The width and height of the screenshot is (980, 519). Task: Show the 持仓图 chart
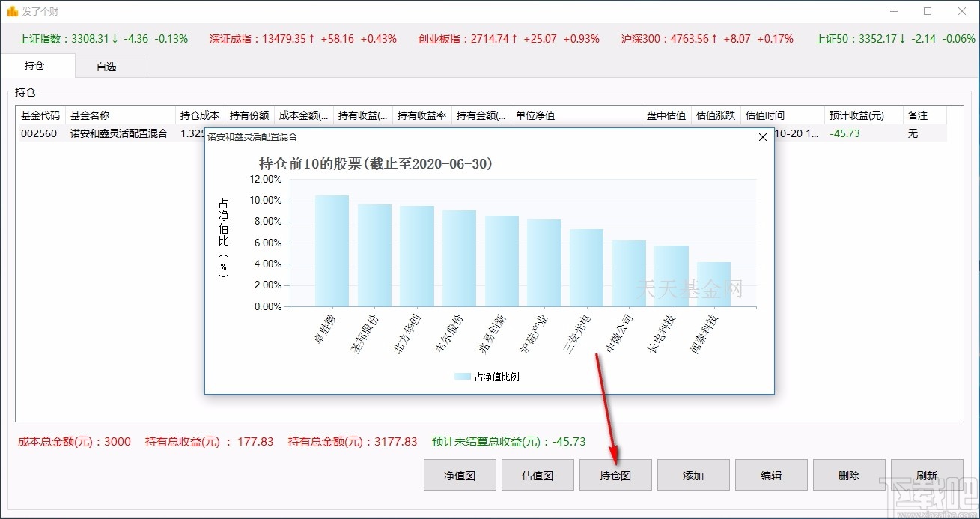[615, 474]
